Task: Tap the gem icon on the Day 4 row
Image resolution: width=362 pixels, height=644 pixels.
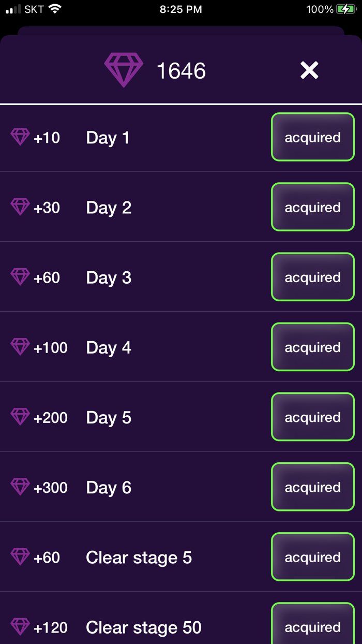Action: (x=20, y=346)
